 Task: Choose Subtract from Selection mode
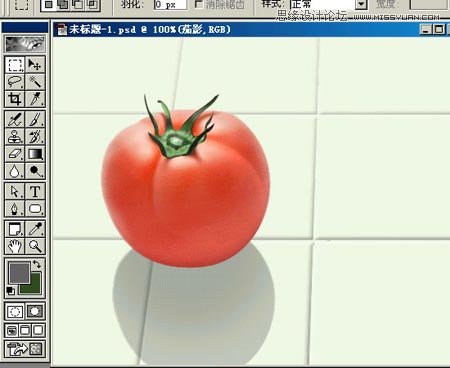[x=78, y=5]
